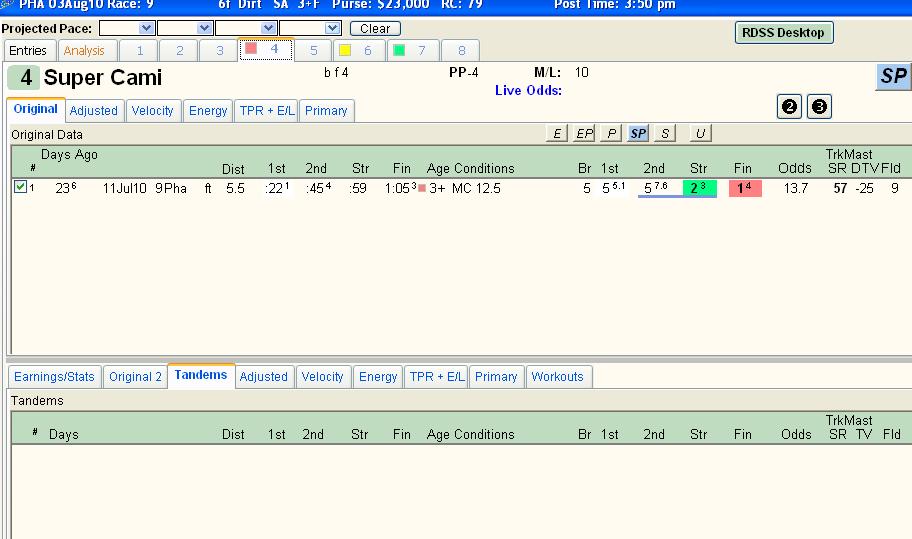Open the upper Adjusted tab
Screen dimensions: 912x539
click(94, 110)
